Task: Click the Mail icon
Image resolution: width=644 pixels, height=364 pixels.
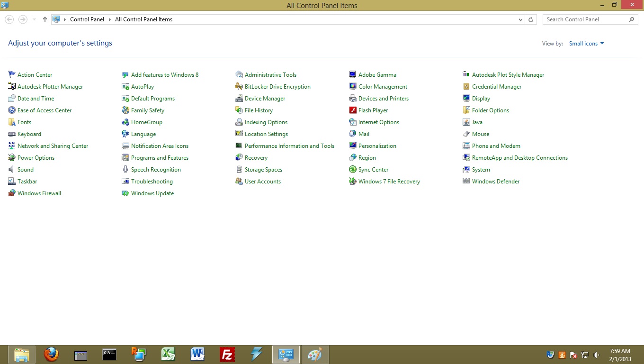Action: [353, 134]
